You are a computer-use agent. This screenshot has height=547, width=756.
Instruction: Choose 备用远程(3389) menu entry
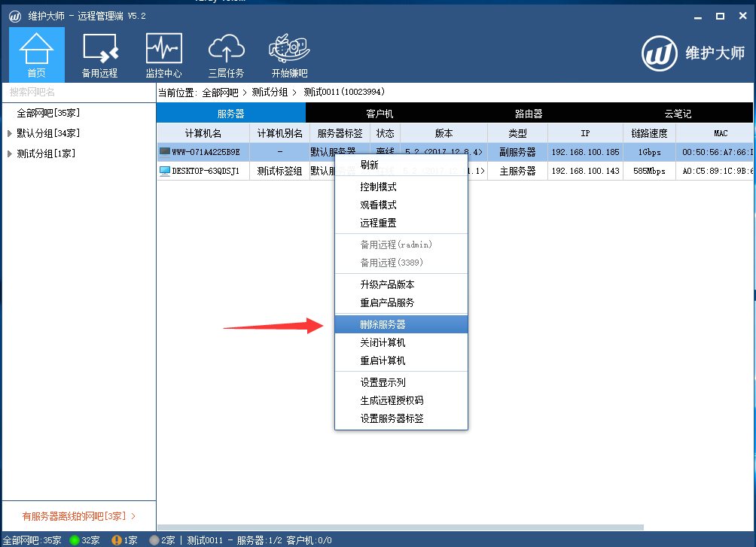pos(401,263)
